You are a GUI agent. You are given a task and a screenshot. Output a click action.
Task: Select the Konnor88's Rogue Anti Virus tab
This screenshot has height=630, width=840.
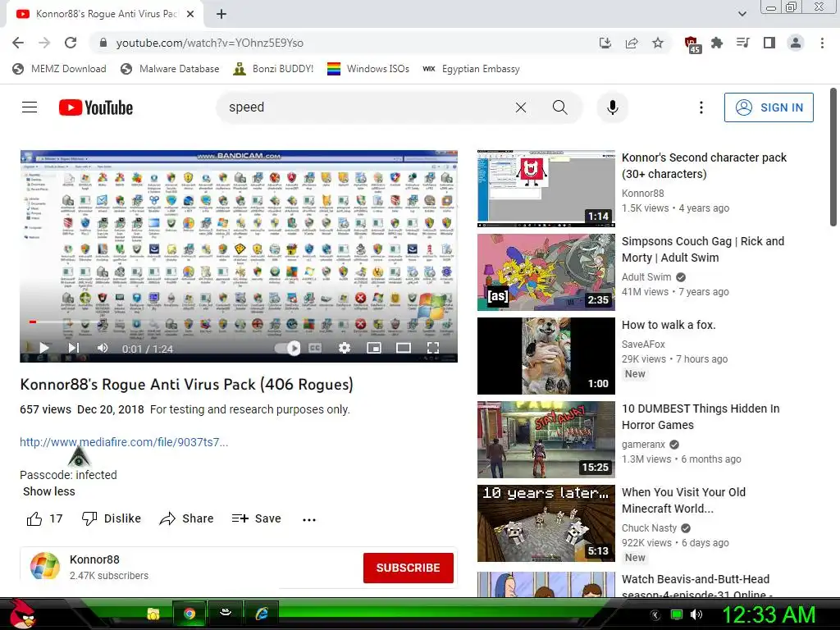(104, 14)
